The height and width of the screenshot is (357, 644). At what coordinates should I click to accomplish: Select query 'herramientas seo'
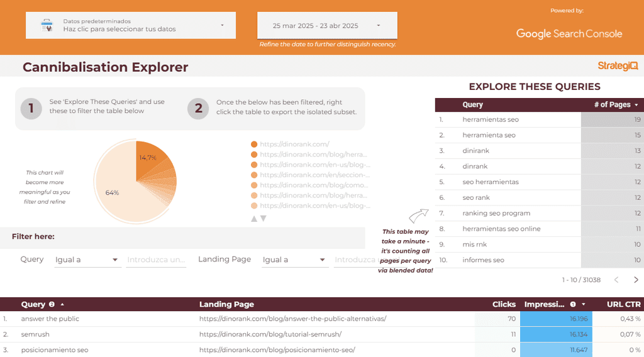click(491, 119)
